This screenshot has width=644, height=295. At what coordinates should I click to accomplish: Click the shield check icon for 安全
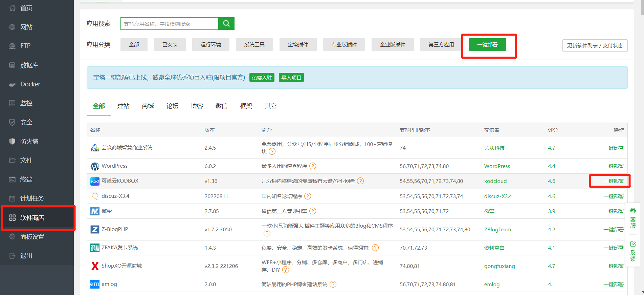point(12,122)
